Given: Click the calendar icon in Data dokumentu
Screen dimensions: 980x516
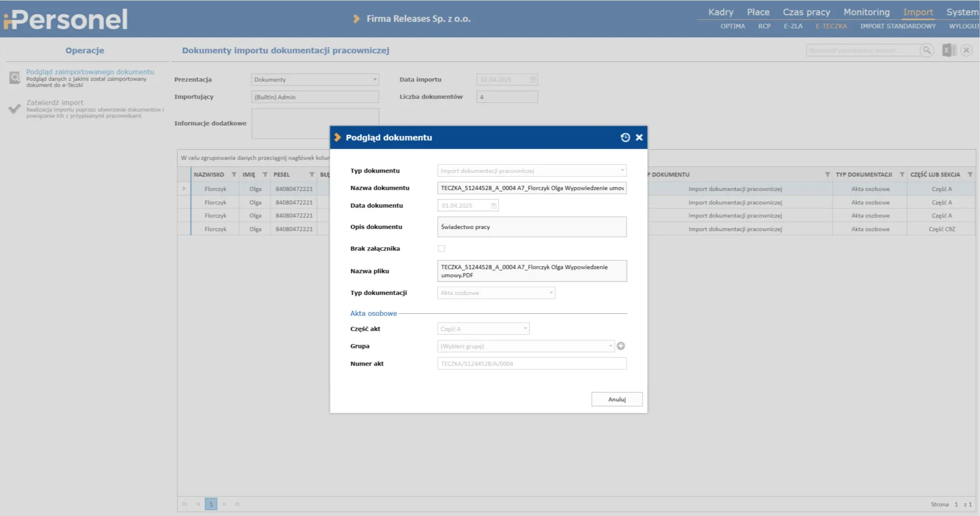Looking at the screenshot, I should [x=494, y=206].
